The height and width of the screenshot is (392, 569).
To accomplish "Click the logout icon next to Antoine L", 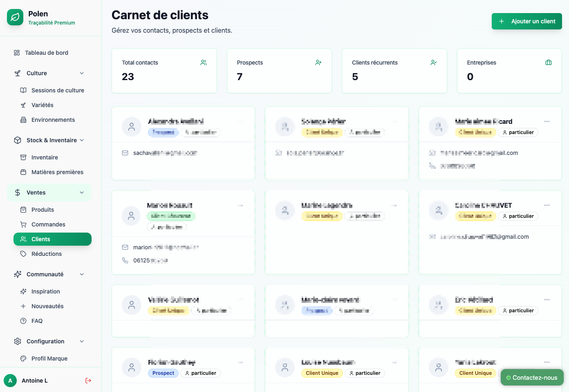I will [x=88, y=381].
